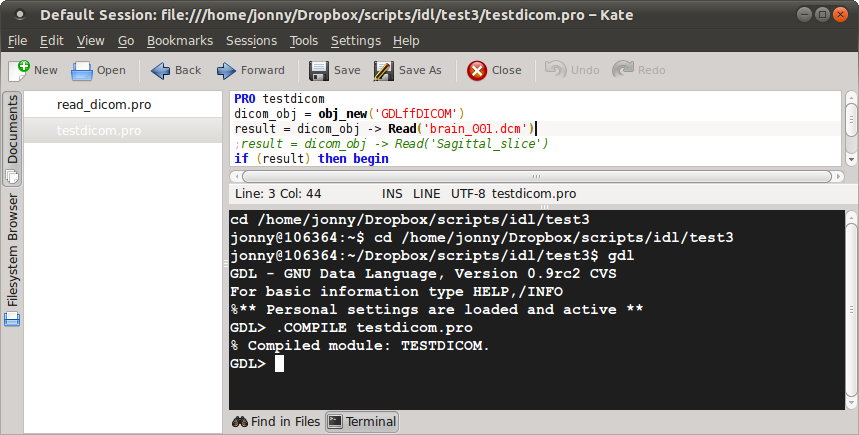Click terminal vertical scrollbar
Image resolution: width=859 pixels, height=435 pixels.
pos(851,310)
